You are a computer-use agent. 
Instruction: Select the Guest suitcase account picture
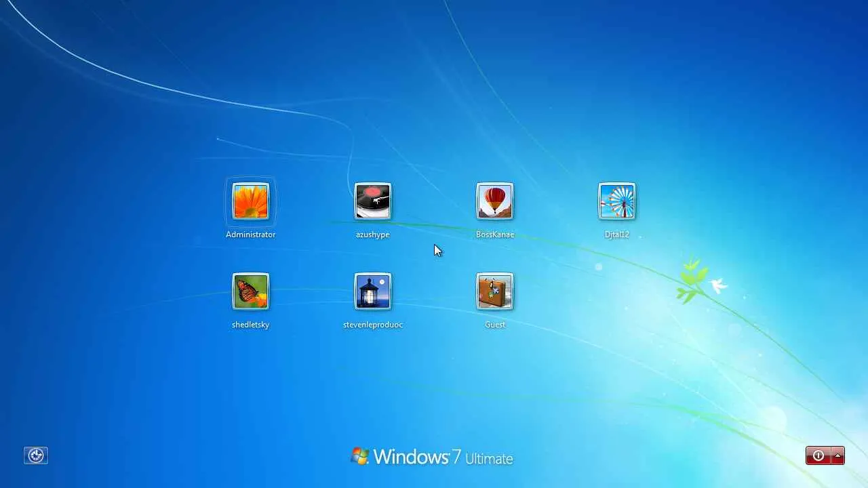pyautogui.click(x=494, y=291)
